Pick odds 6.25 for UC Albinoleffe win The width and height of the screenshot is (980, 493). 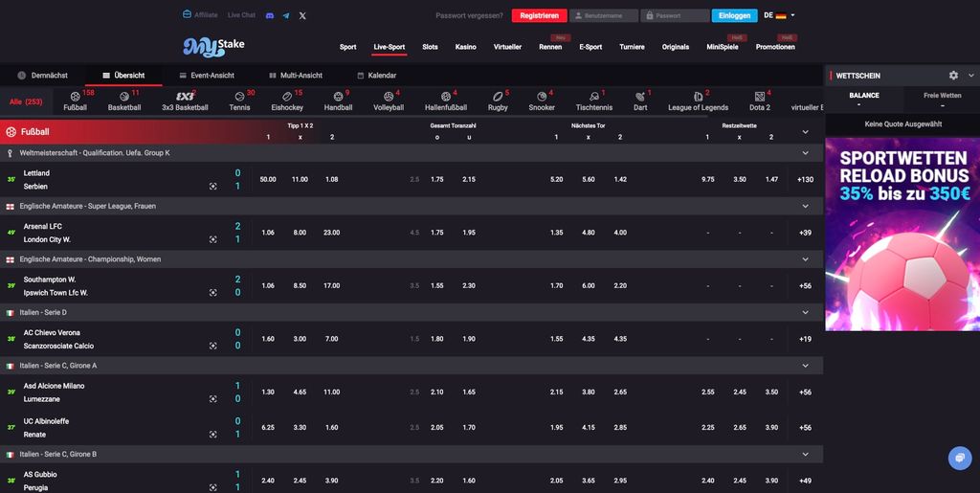pyautogui.click(x=268, y=427)
